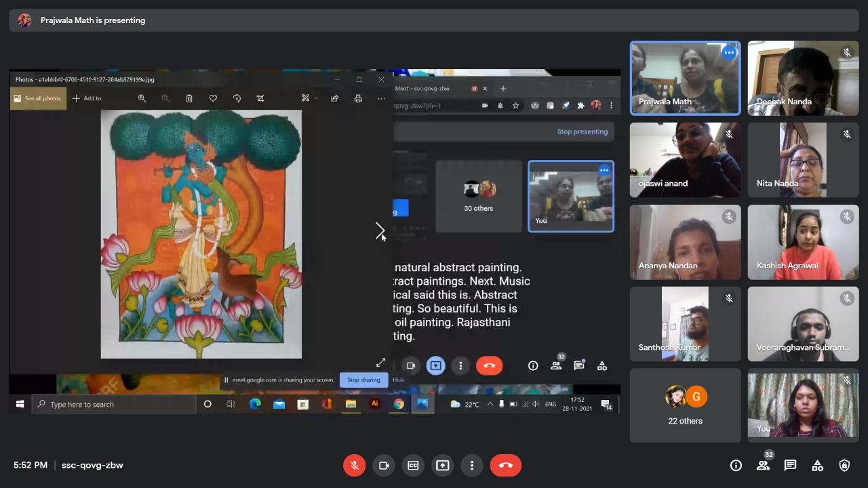Open a new tab in shared Chrome
This screenshot has height=488, width=868.
point(503,89)
